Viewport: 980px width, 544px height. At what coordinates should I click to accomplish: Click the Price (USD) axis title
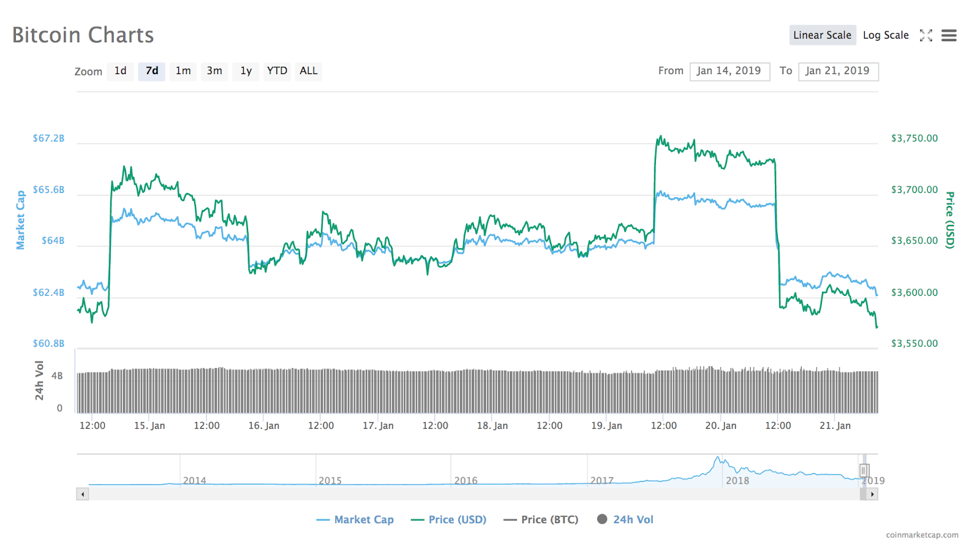(x=950, y=220)
